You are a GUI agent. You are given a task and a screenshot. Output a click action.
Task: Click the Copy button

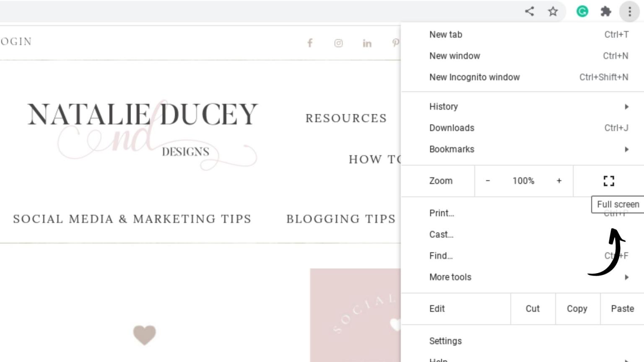coord(577,309)
